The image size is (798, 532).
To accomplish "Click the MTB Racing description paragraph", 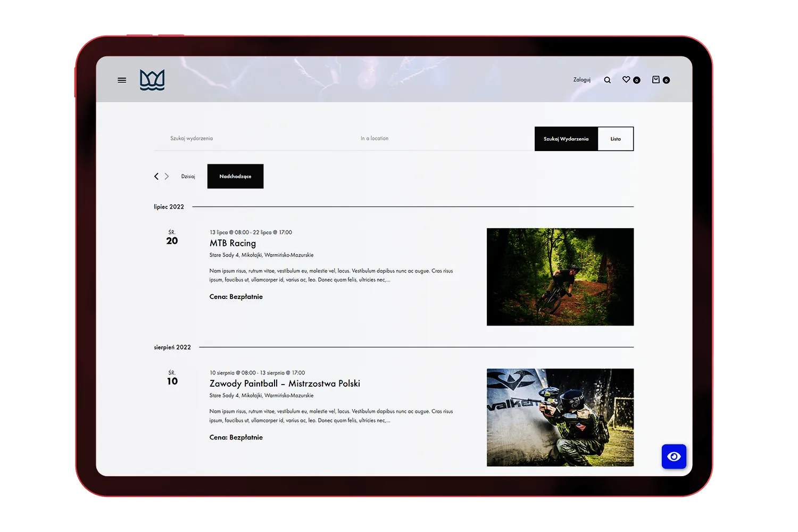I will (331, 275).
